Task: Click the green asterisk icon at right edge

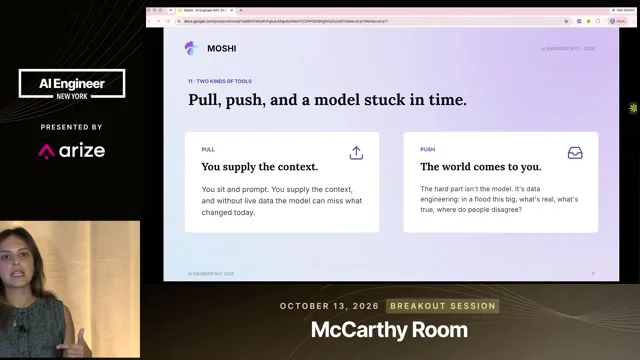Action: [633, 108]
